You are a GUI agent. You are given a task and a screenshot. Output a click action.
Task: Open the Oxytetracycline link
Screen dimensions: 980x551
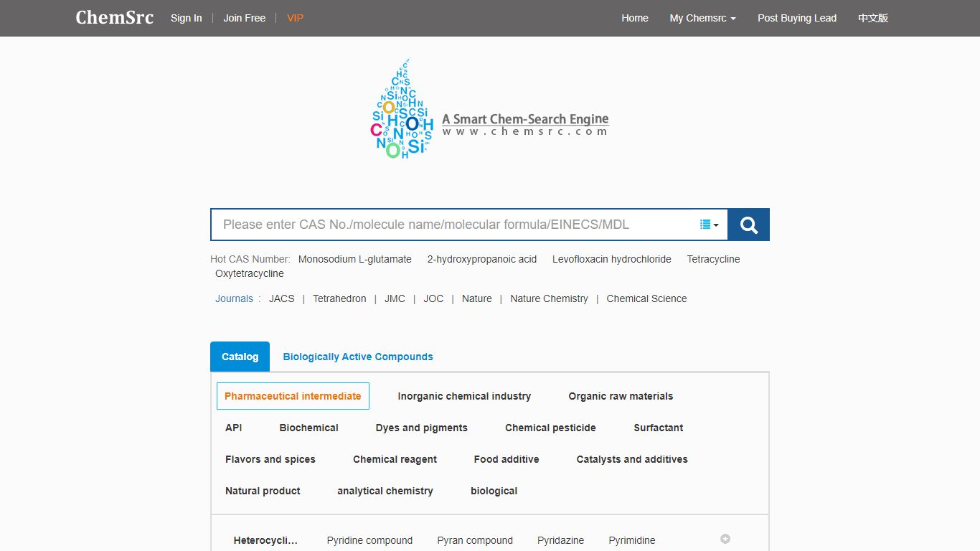250,273
